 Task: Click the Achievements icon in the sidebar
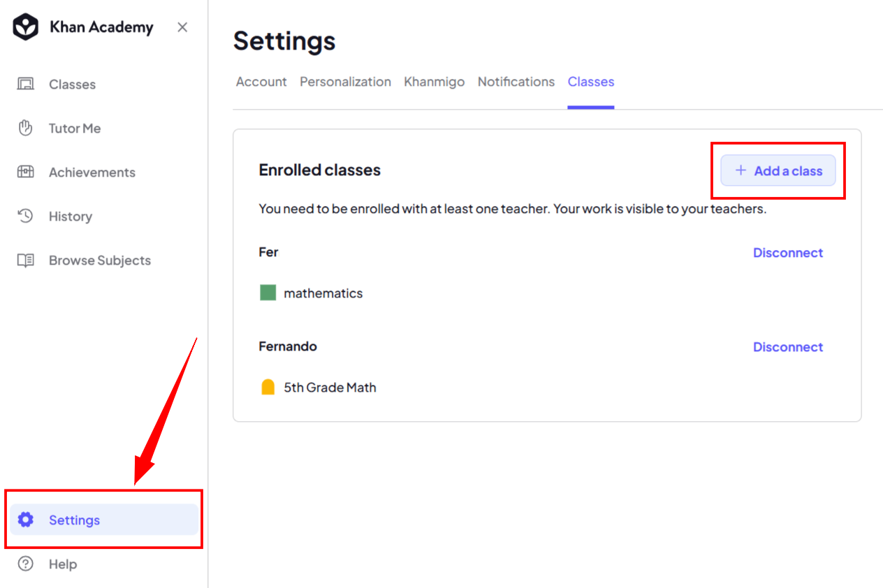(26, 172)
